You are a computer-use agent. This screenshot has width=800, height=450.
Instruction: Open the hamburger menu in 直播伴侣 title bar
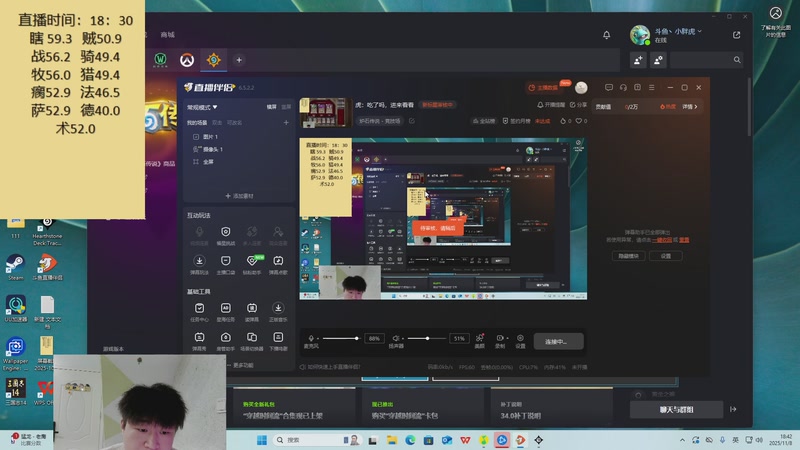652,87
